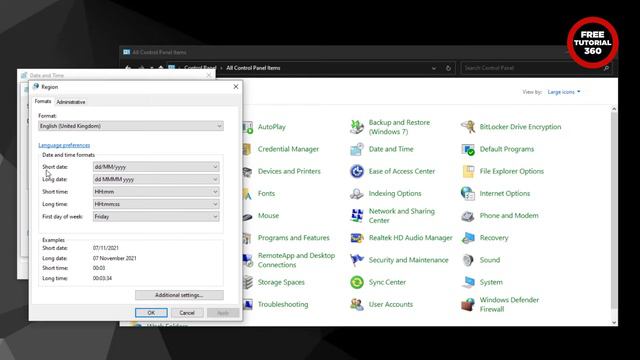Open the Storage Spaces link
The height and width of the screenshot is (360, 640).
pos(281,282)
